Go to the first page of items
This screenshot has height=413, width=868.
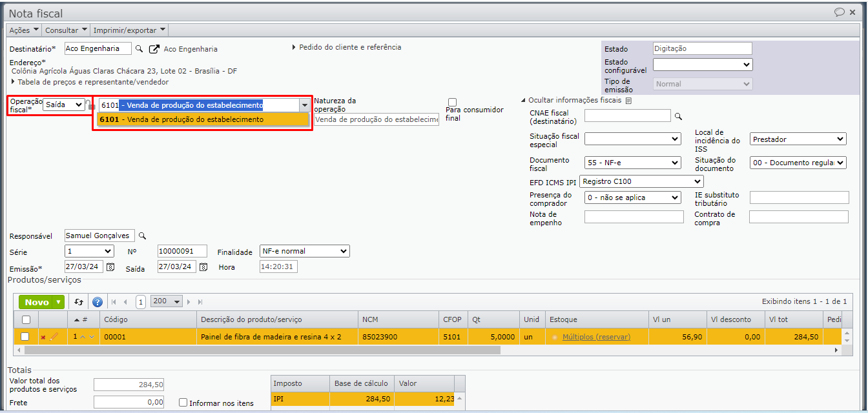(x=114, y=302)
